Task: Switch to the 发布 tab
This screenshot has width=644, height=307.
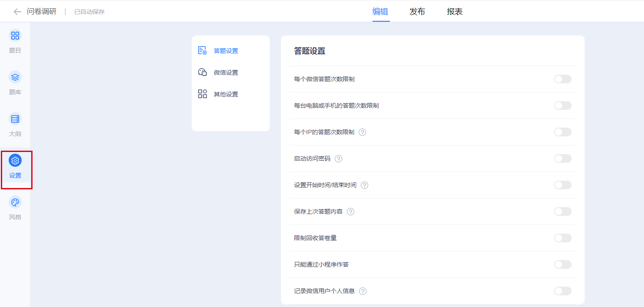Action: click(x=417, y=12)
